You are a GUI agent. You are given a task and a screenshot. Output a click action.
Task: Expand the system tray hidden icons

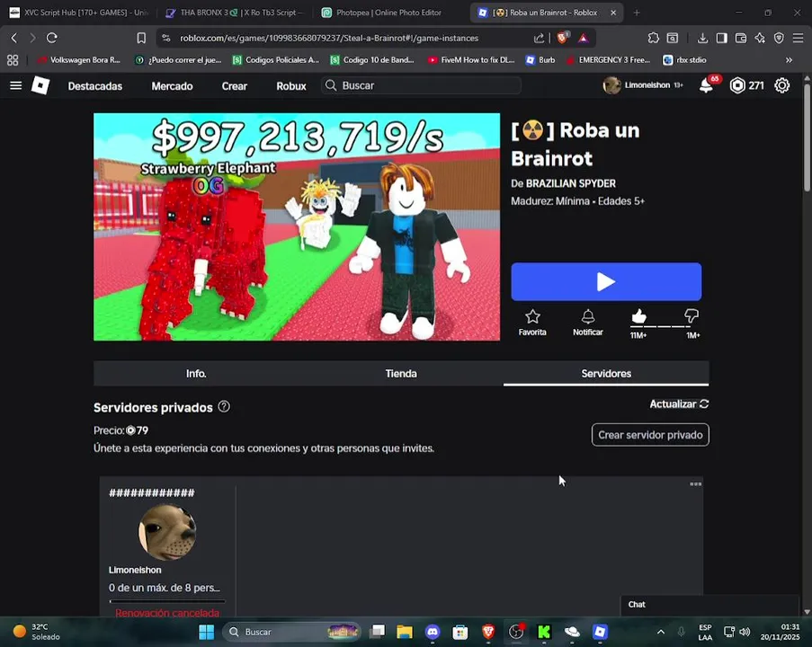pos(661,632)
